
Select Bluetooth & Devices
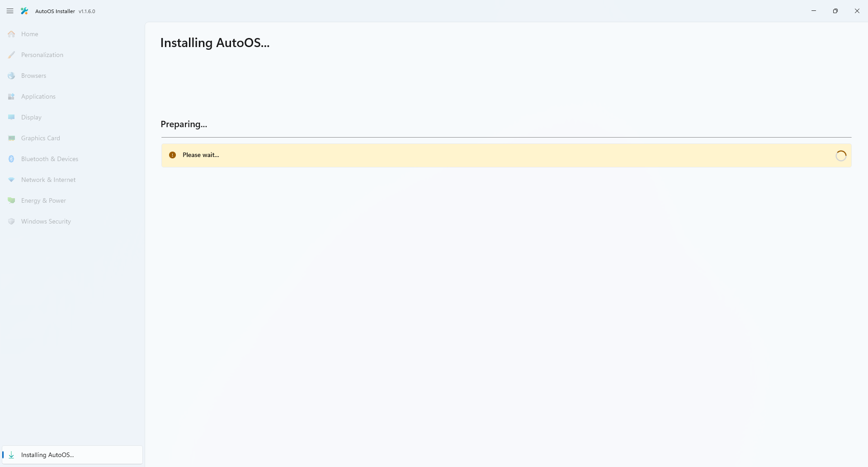72,159
